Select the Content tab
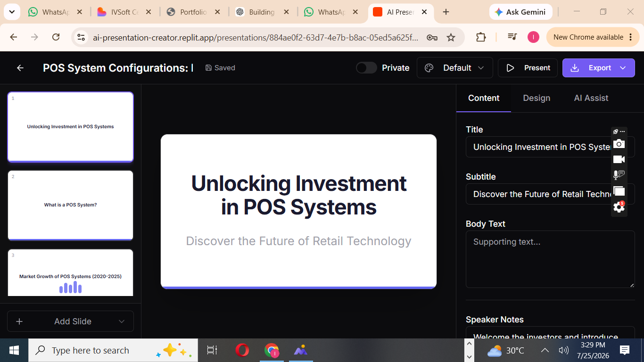 (x=484, y=98)
